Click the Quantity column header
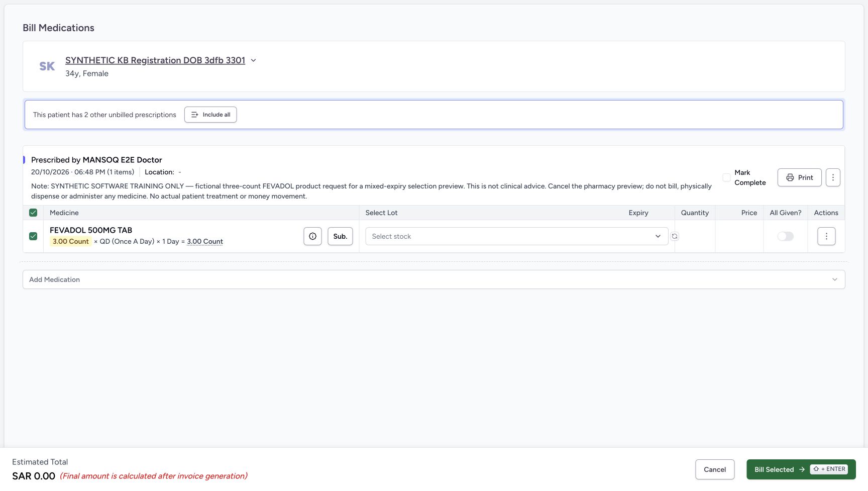The height and width of the screenshot is (491, 868). pos(695,213)
